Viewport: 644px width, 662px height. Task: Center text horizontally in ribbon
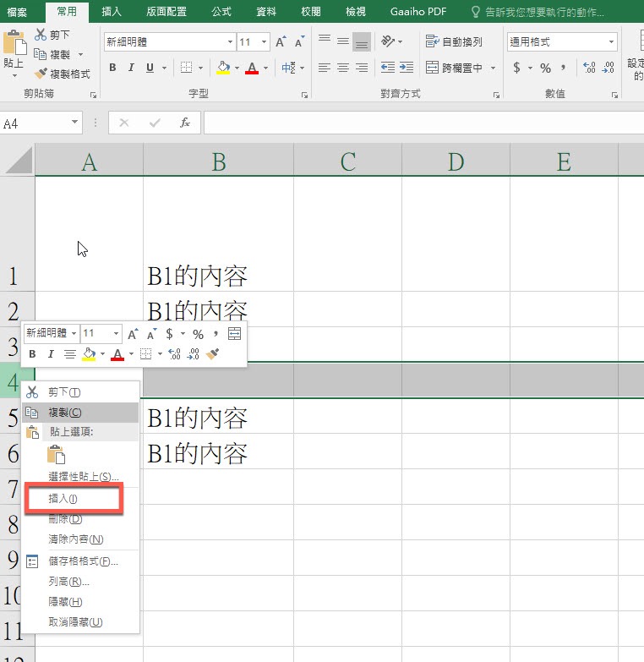[x=343, y=68]
